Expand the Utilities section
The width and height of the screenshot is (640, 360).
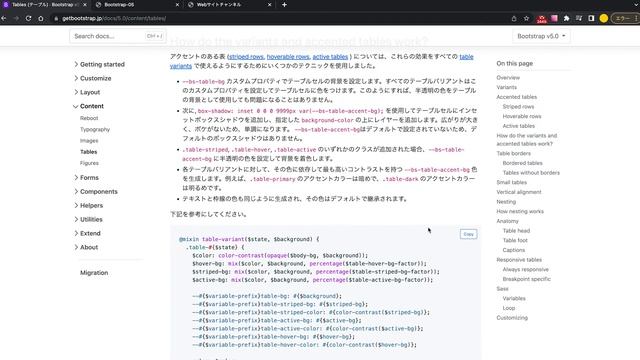click(88, 219)
